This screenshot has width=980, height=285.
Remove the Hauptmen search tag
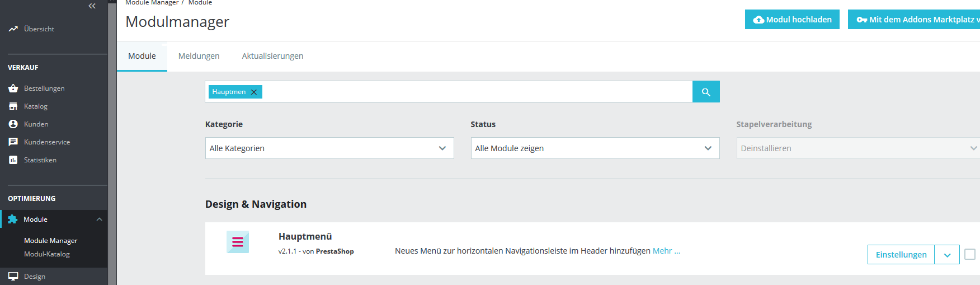pyautogui.click(x=254, y=92)
